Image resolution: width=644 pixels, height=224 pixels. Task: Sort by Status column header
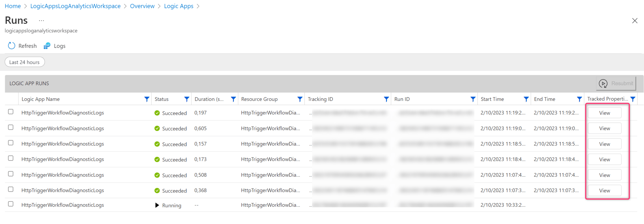pos(161,99)
